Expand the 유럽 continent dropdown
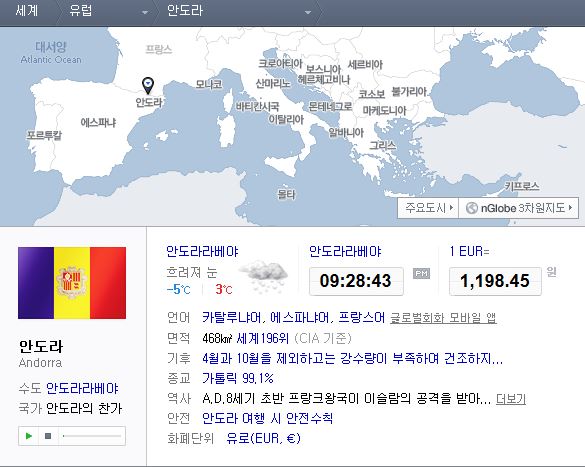This screenshot has height=467, width=585. (144, 13)
